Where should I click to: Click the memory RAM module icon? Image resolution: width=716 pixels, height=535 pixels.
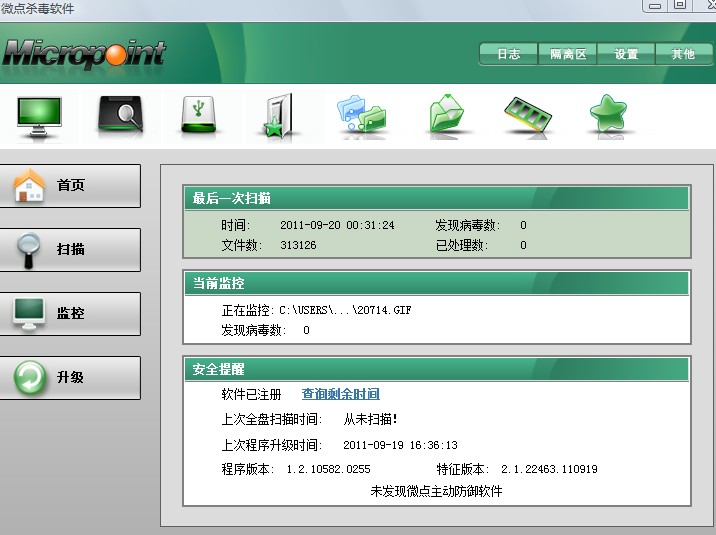click(527, 114)
